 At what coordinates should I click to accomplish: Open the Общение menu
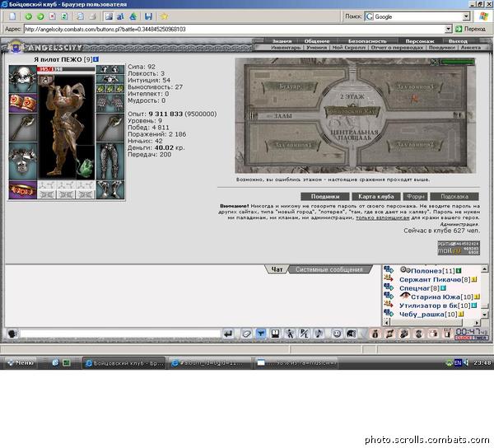317,41
